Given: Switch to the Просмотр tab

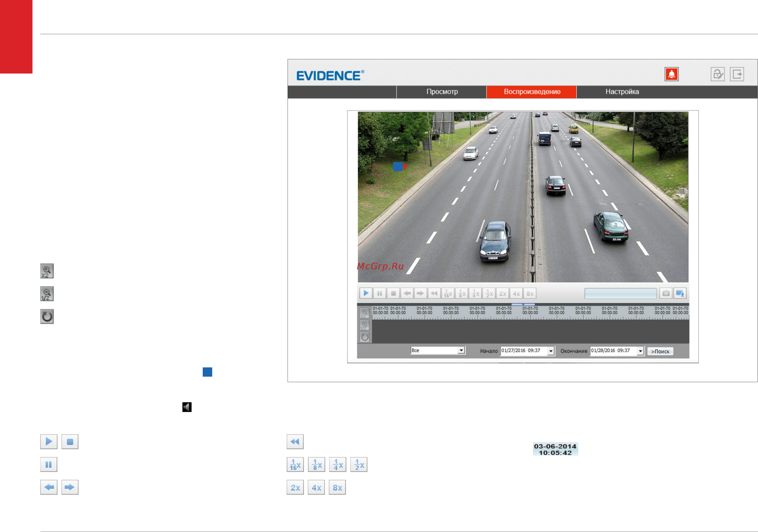Looking at the screenshot, I should pyautogui.click(x=442, y=92).
